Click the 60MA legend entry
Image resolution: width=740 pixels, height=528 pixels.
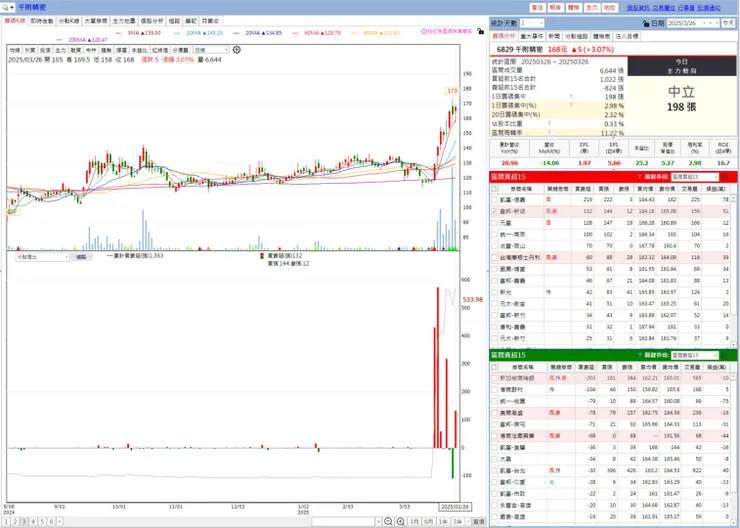tap(316, 33)
